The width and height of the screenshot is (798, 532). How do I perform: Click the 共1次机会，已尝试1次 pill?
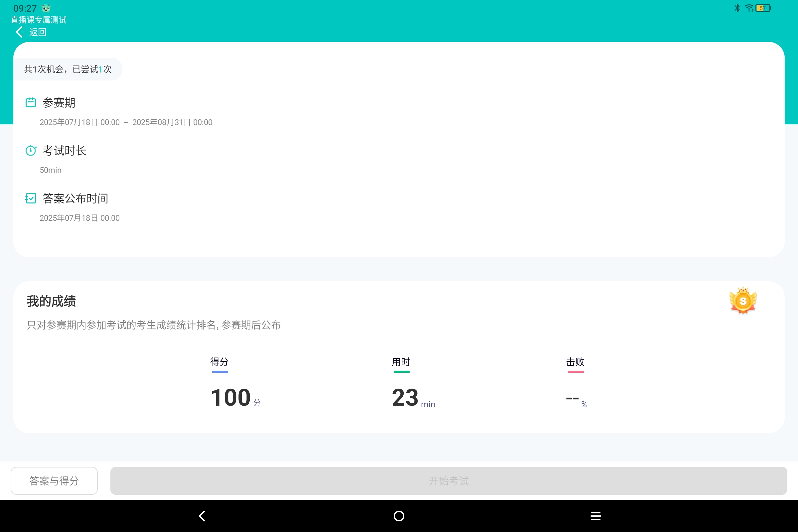pos(68,69)
